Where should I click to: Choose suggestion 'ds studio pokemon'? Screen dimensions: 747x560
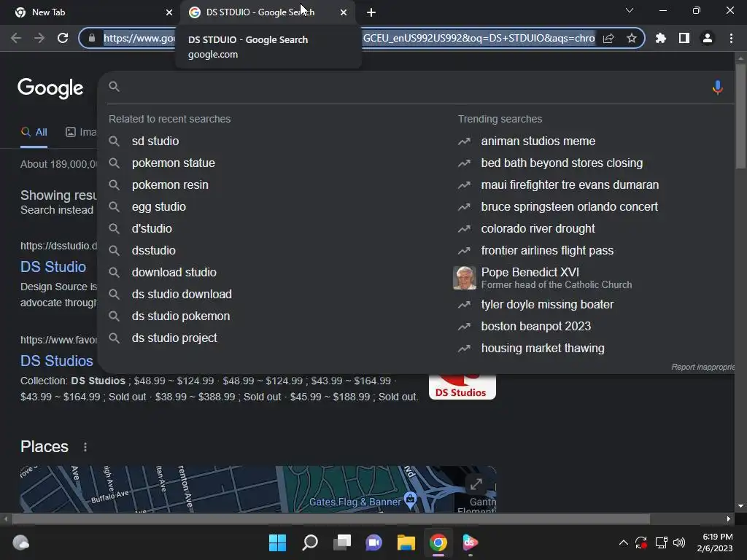(181, 316)
